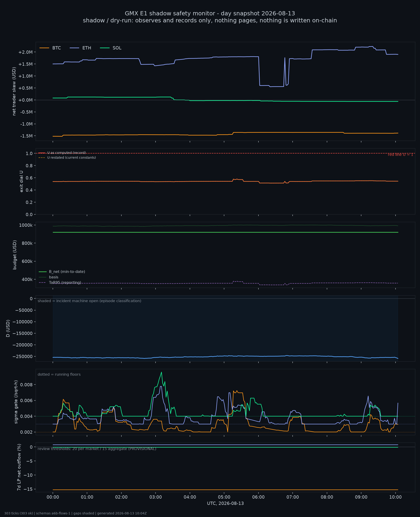Click the "0.2" exit dial tick
The width and height of the screenshot is (420, 517).
pyautogui.click(x=29, y=202)
